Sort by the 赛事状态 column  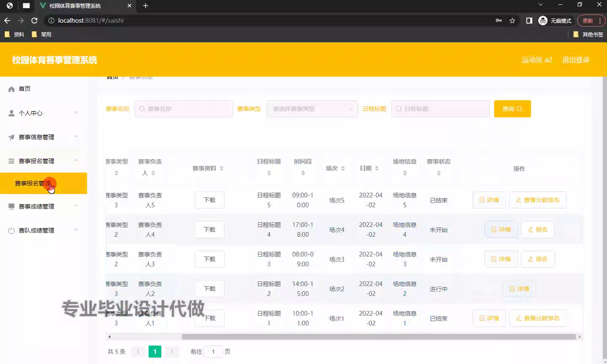click(x=438, y=173)
